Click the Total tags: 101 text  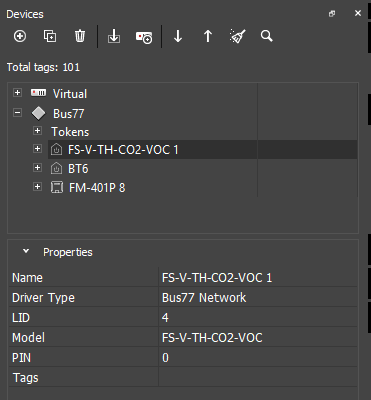[43, 67]
